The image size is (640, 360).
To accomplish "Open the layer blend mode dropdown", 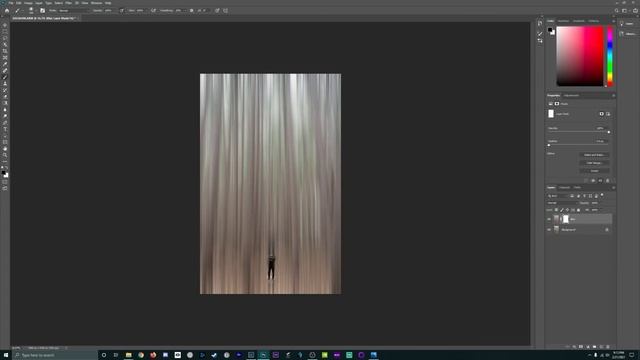I will coord(562,203).
